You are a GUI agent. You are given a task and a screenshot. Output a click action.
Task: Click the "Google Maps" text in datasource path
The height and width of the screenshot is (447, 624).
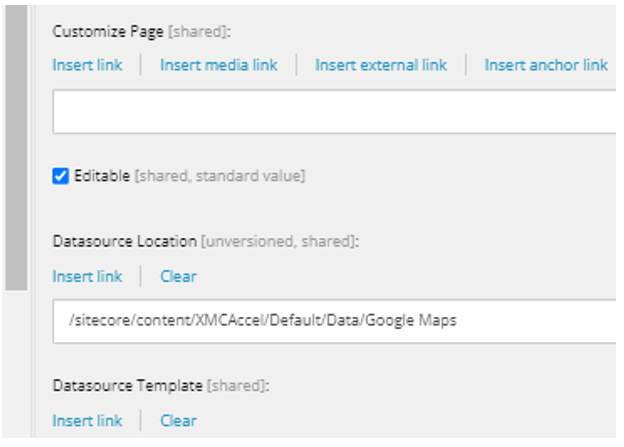[x=411, y=320]
